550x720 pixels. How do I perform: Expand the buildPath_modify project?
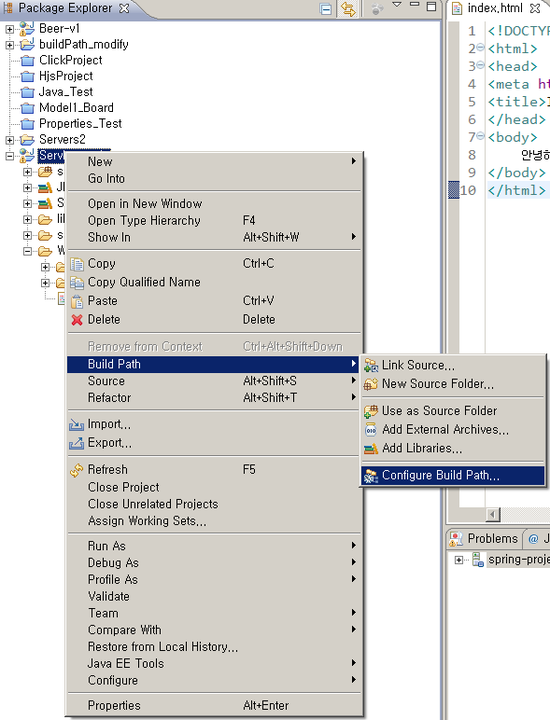click(x=9, y=45)
